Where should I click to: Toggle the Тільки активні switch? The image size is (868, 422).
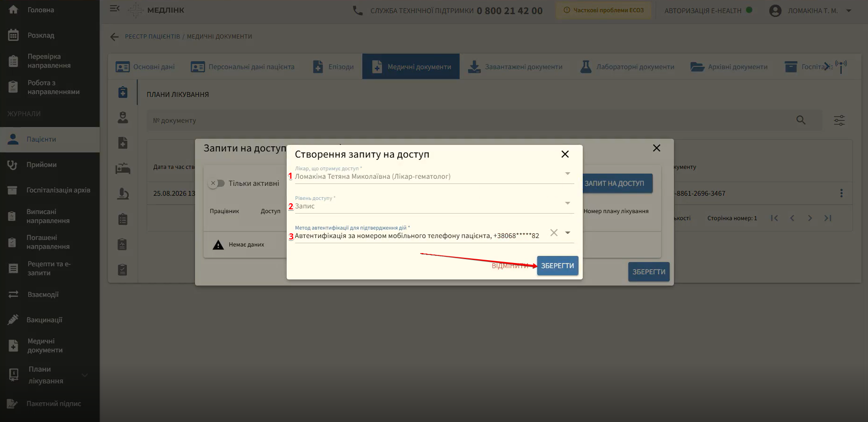point(217,183)
